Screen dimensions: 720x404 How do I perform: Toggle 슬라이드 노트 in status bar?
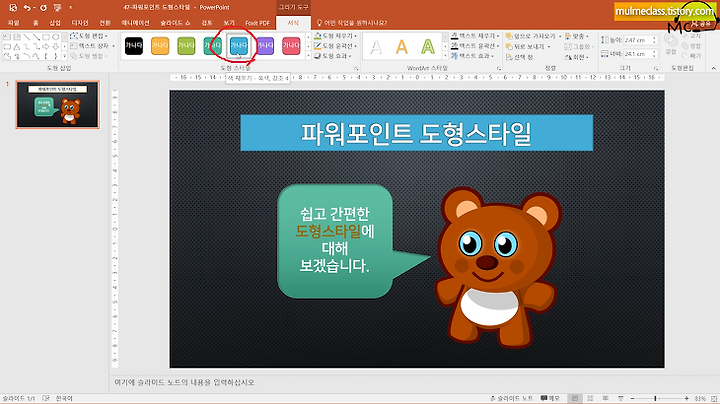(511, 398)
